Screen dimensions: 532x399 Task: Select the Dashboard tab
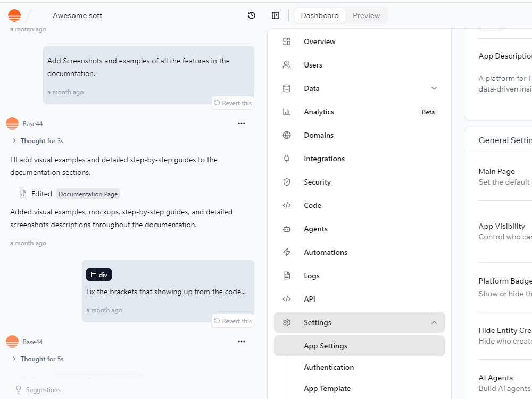pos(320,15)
